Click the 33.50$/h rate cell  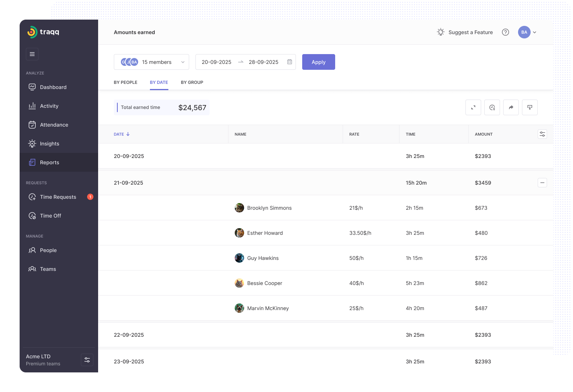360,233
